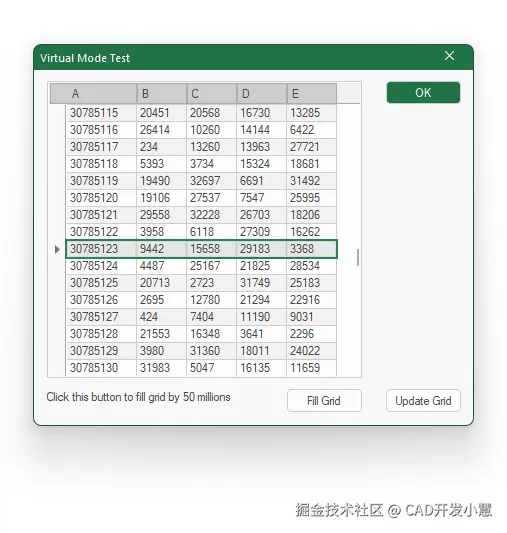Viewport: 507px width, 533px height.
Task: Select cell 30785115 in column A
Action: point(101,113)
